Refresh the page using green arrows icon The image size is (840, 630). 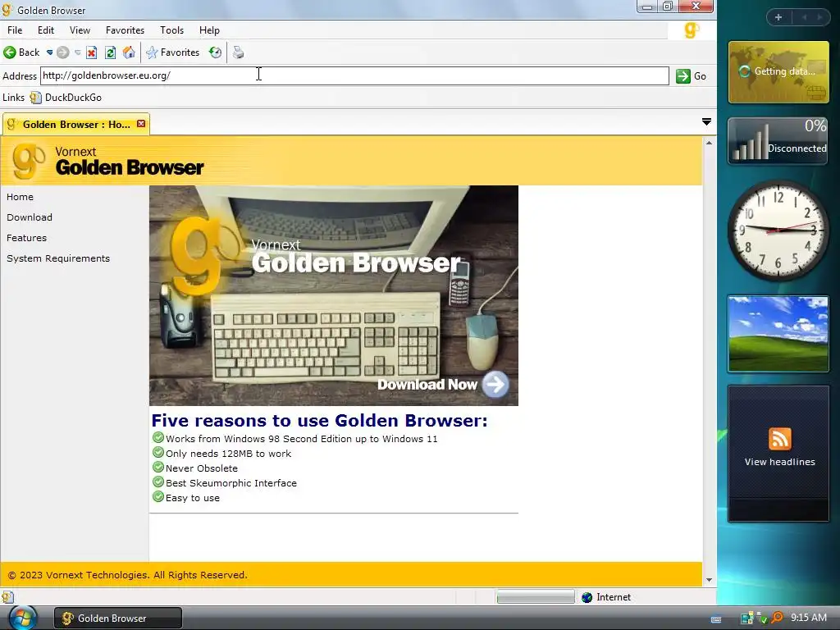pos(111,52)
